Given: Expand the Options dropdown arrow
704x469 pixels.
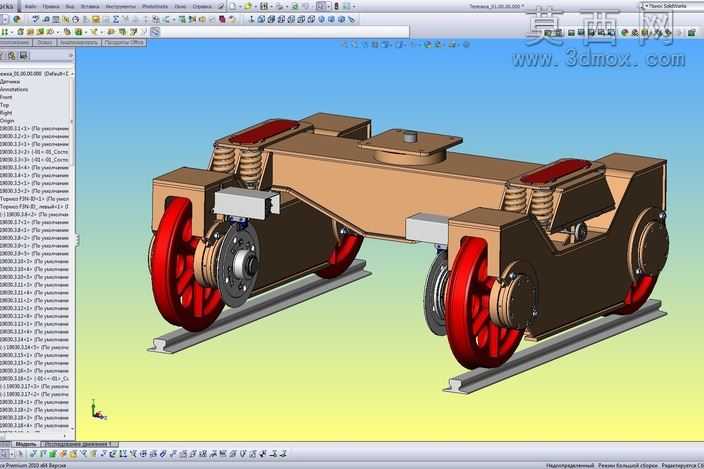Looking at the screenshot, I should (354, 7).
